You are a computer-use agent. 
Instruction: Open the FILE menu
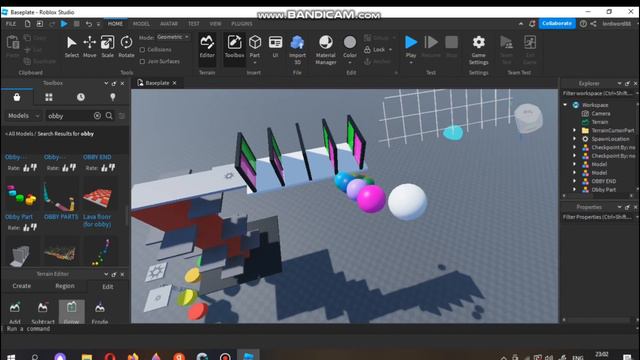pos(11,24)
